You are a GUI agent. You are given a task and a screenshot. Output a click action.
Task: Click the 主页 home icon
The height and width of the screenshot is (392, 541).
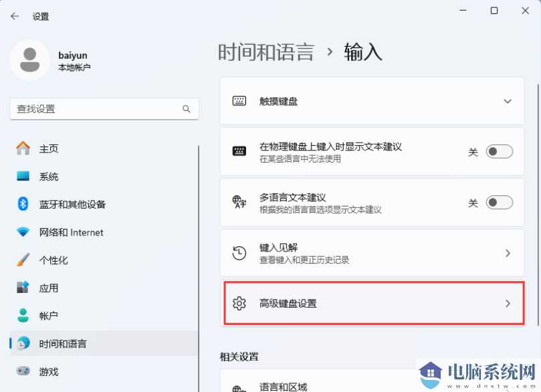pos(23,149)
